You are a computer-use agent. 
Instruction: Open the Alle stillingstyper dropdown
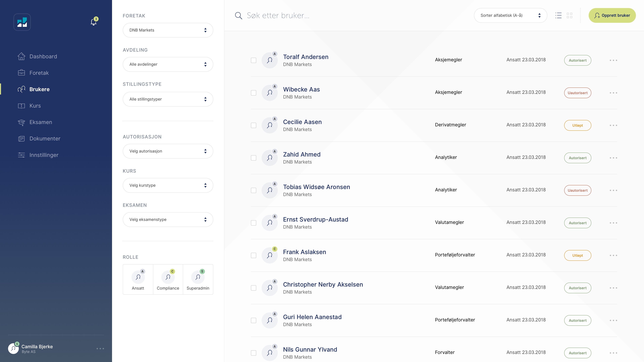(168, 99)
